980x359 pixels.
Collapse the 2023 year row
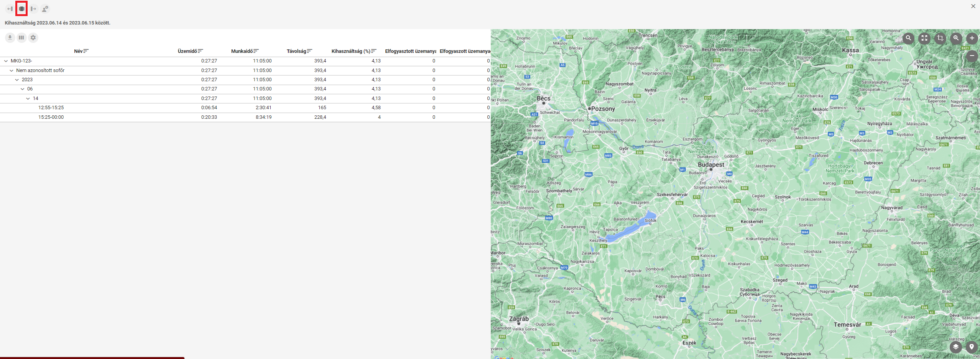click(17, 80)
